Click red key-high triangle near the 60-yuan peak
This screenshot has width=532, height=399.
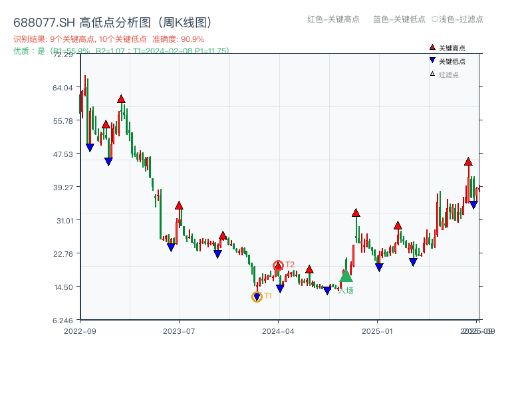121,98
